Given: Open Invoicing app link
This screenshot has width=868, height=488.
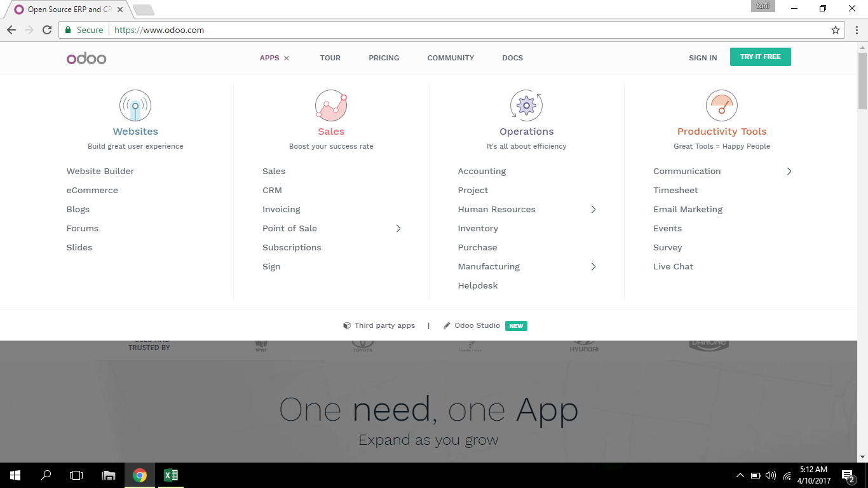Looking at the screenshot, I should pos(281,209).
